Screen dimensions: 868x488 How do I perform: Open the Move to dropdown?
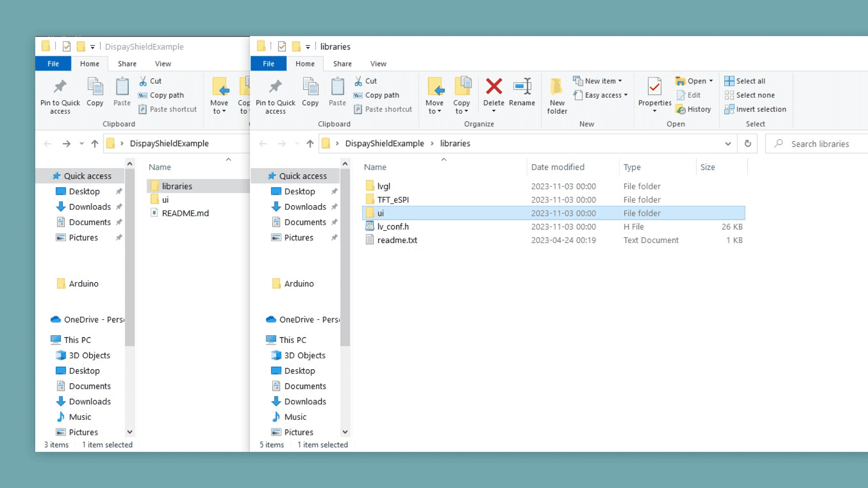pyautogui.click(x=435, y=95)
